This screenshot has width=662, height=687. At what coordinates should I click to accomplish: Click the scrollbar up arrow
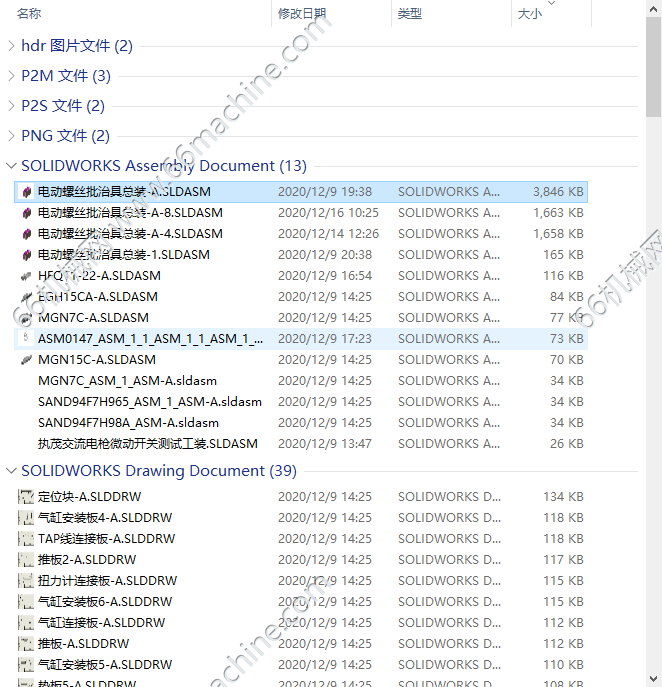tap(654, 7)
